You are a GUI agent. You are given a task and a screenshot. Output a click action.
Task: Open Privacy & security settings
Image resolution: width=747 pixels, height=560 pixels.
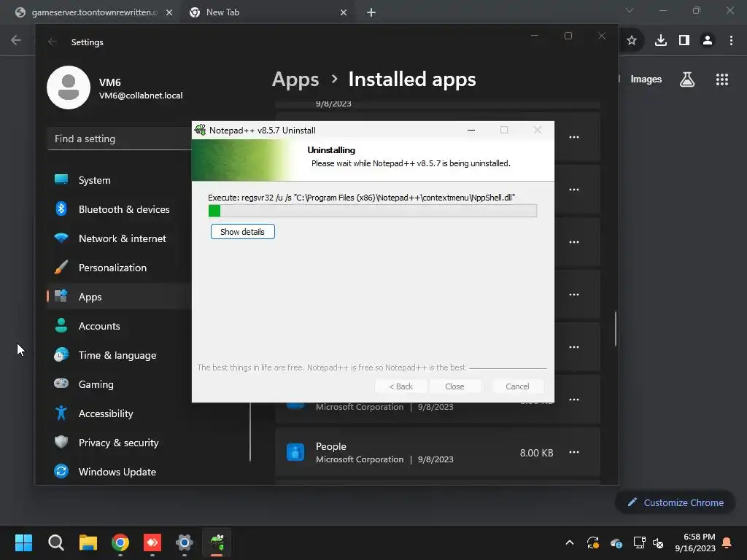[x=119, y=443]
